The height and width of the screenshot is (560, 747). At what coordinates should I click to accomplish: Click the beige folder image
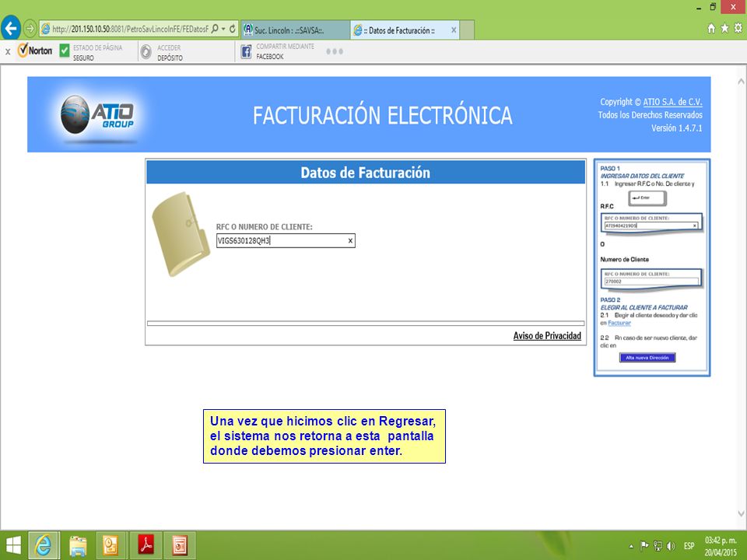click(x=181, y=234)
